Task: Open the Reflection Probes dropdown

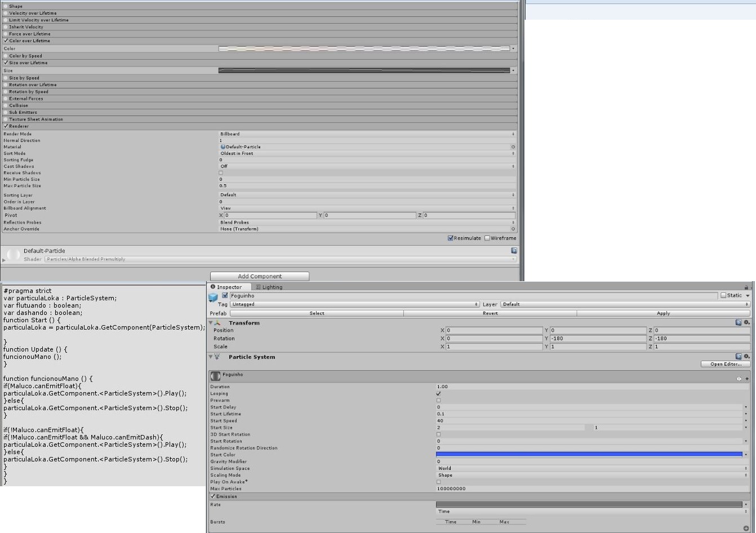Action: pyautogui.click(x=367, y=223)
